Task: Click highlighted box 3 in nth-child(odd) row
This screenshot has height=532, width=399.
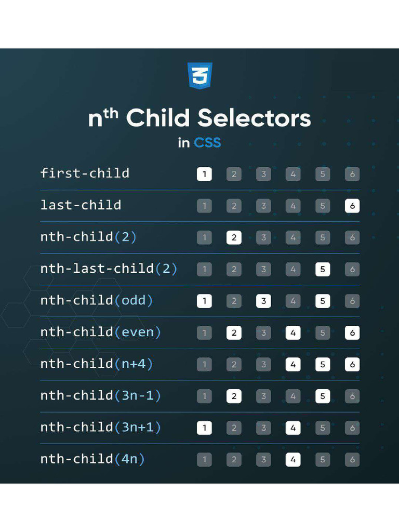Action: 263,301
